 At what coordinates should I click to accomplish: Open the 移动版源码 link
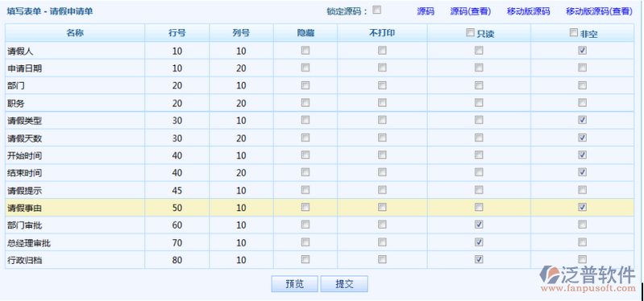click(x=528, y=11)
